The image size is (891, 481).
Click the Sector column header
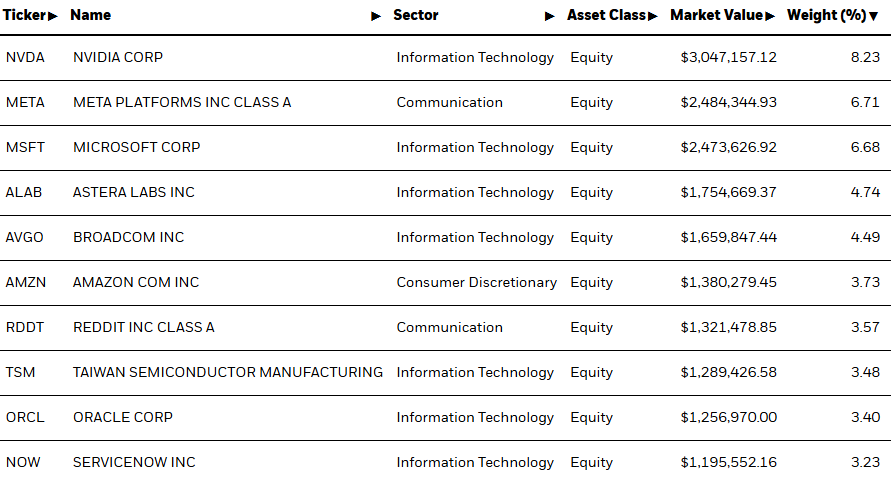coord(415,15)
